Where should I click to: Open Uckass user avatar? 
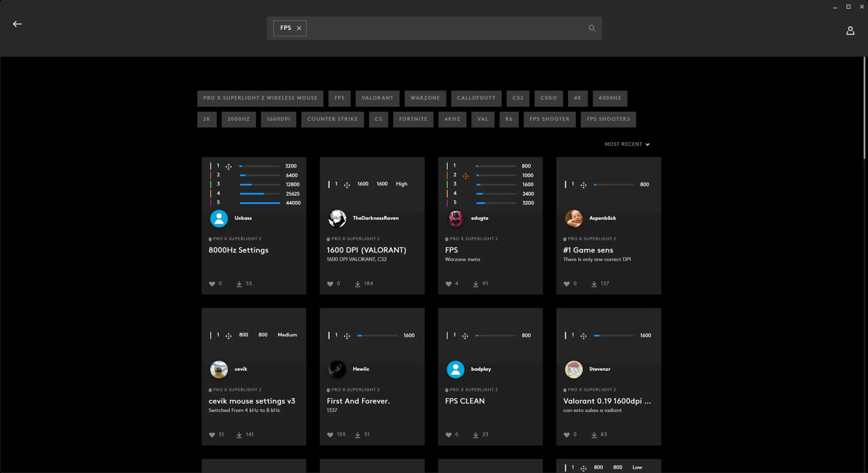(x=219, y=218)
